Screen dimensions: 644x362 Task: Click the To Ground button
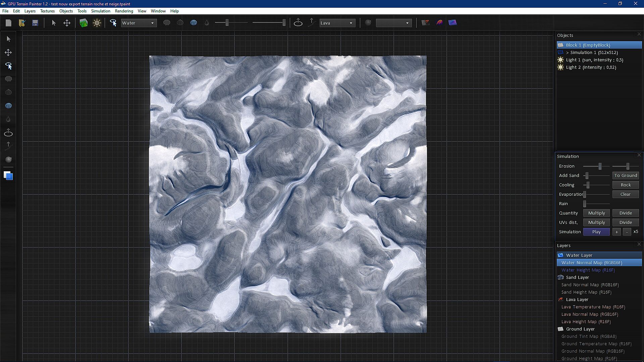point(625,176)
